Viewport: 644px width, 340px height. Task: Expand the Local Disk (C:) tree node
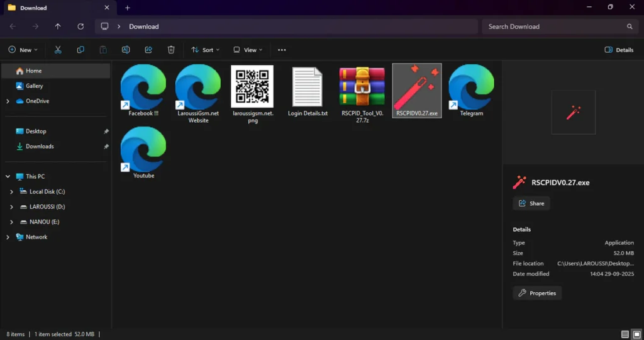(12, 191)
